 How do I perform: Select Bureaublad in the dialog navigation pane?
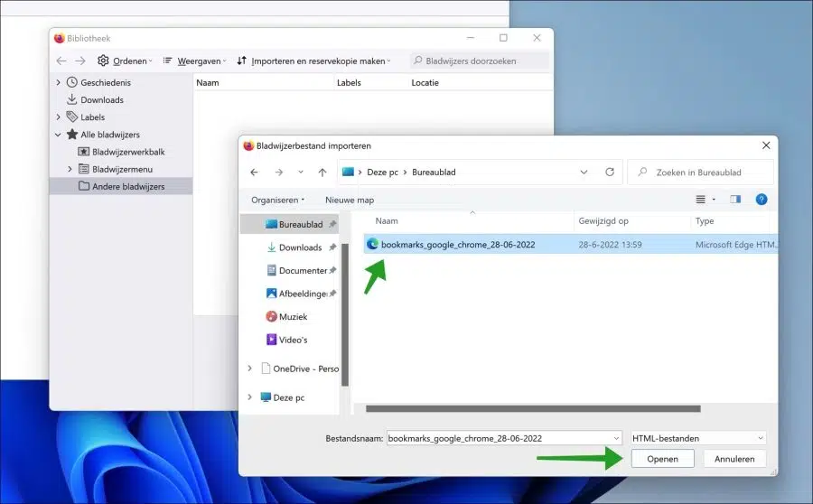point(289,224)
